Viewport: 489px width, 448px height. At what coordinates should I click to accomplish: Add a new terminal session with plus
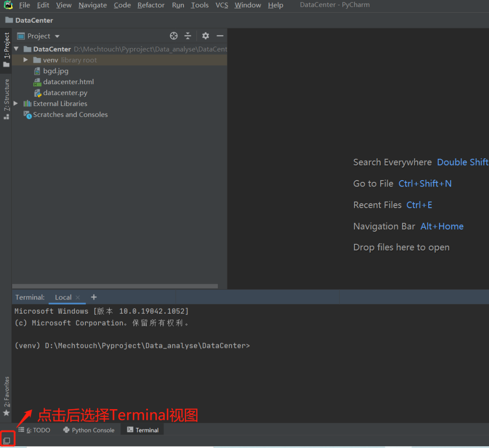[x=94, y=297]
